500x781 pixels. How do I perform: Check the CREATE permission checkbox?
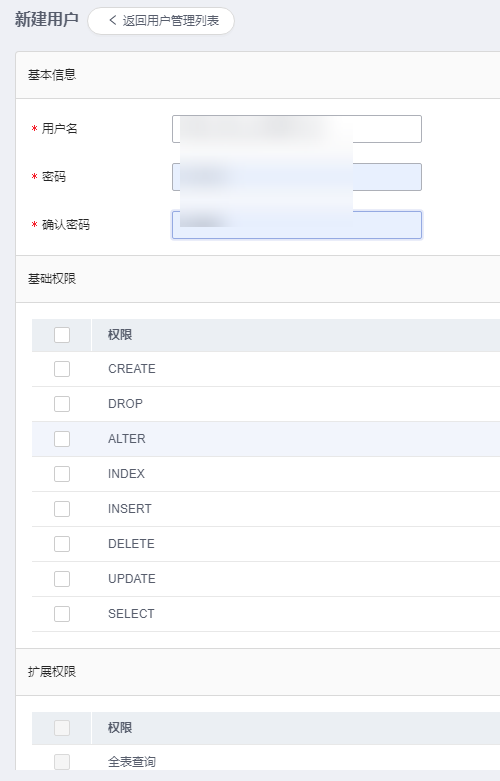[62, 369]
